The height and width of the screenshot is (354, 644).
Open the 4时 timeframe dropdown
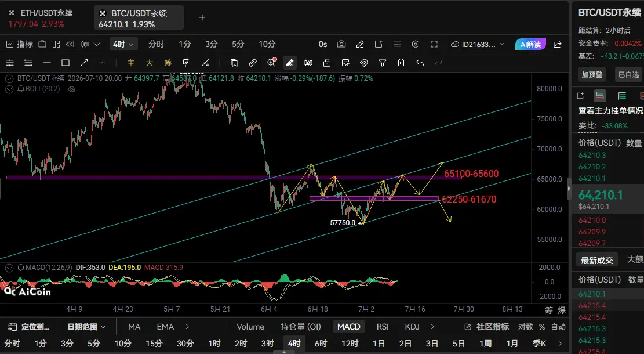(x=123, y=44)
